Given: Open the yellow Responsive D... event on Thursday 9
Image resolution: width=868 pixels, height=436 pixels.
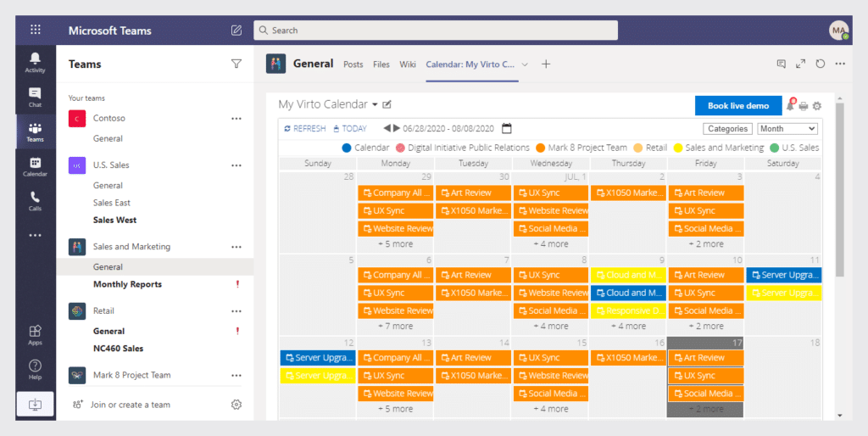Looking at the screenshot, I should 628,310.
